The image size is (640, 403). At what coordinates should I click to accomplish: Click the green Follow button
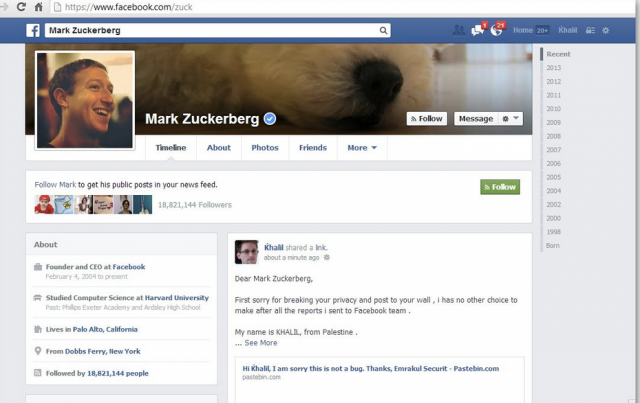[x=500, y=187]
